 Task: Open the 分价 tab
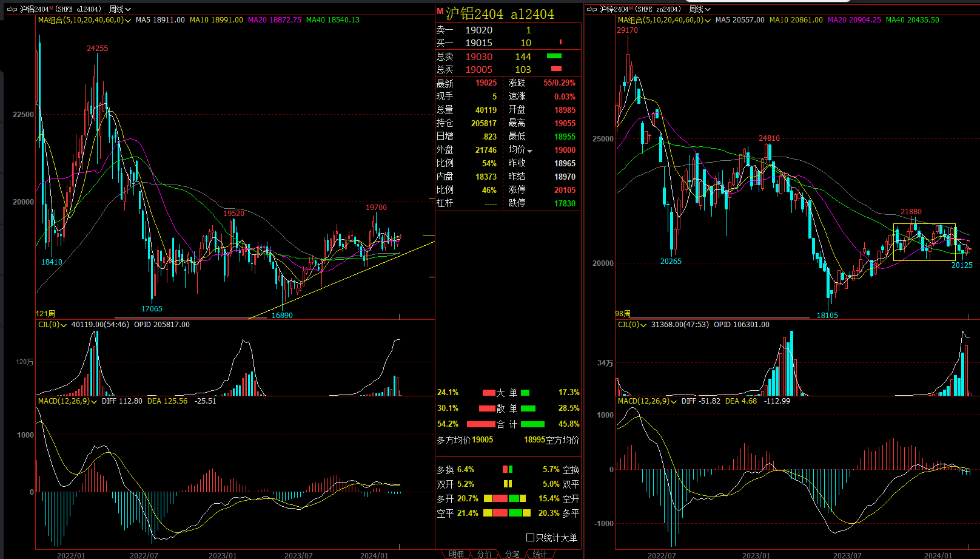pyautogui.click(x=484, y=554)
